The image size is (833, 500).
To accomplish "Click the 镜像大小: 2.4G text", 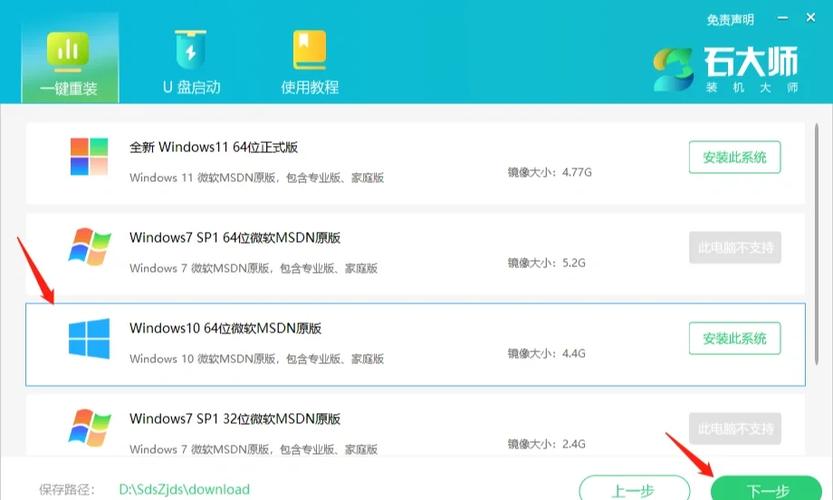I will [546, 444].
